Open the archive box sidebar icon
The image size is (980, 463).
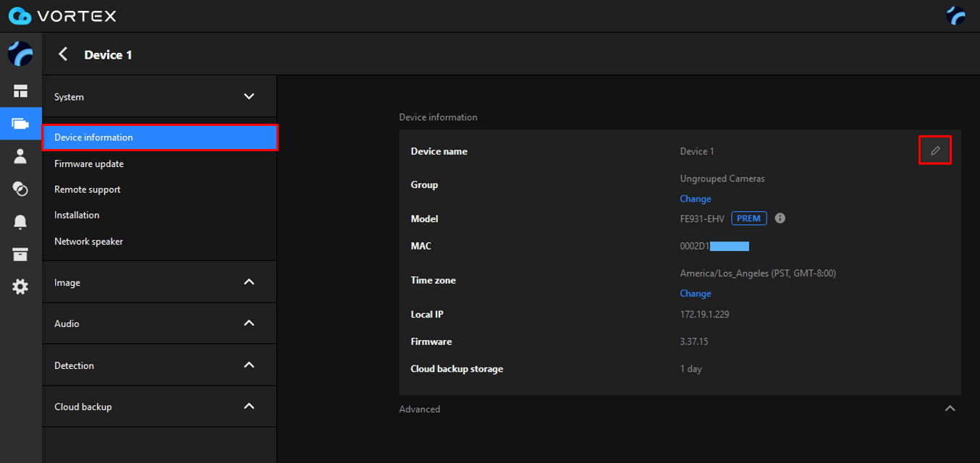tap(20, 255)
